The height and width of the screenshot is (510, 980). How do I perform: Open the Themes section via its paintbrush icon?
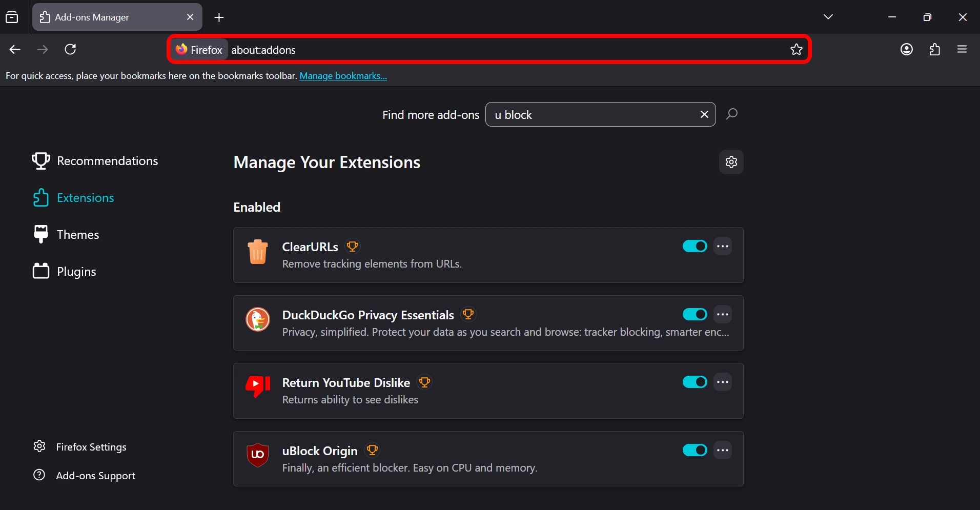[x=41, y=234]
